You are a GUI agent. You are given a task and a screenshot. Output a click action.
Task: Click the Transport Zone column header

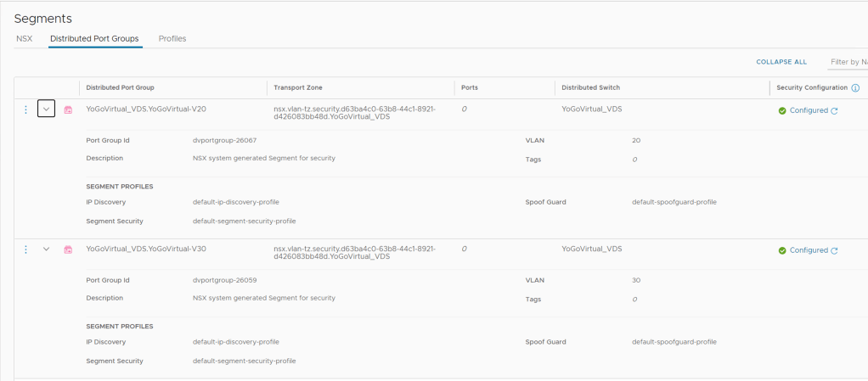tap(297, 87)
